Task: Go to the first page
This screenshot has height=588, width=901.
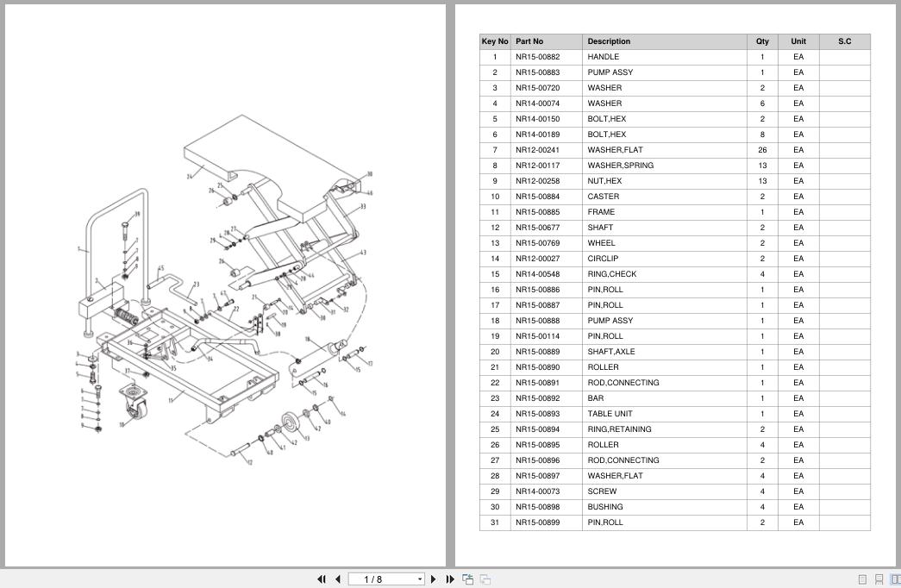Action: point(322,579)
